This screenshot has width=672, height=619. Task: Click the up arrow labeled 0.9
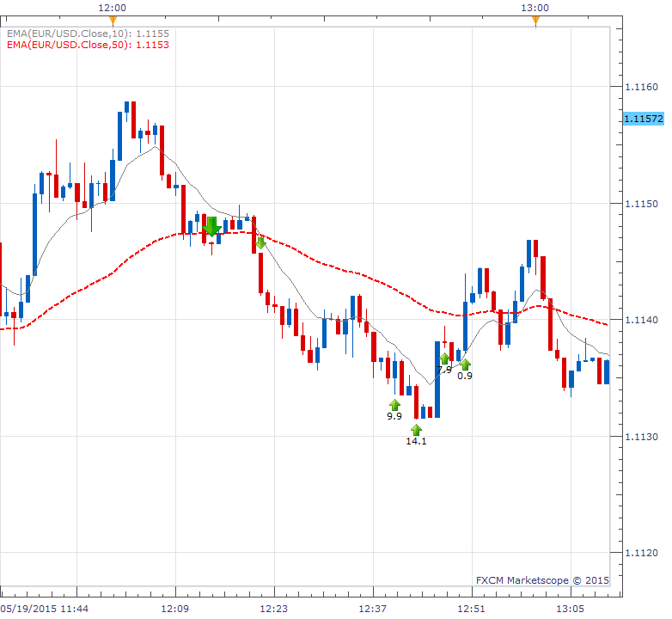[465, 365]
